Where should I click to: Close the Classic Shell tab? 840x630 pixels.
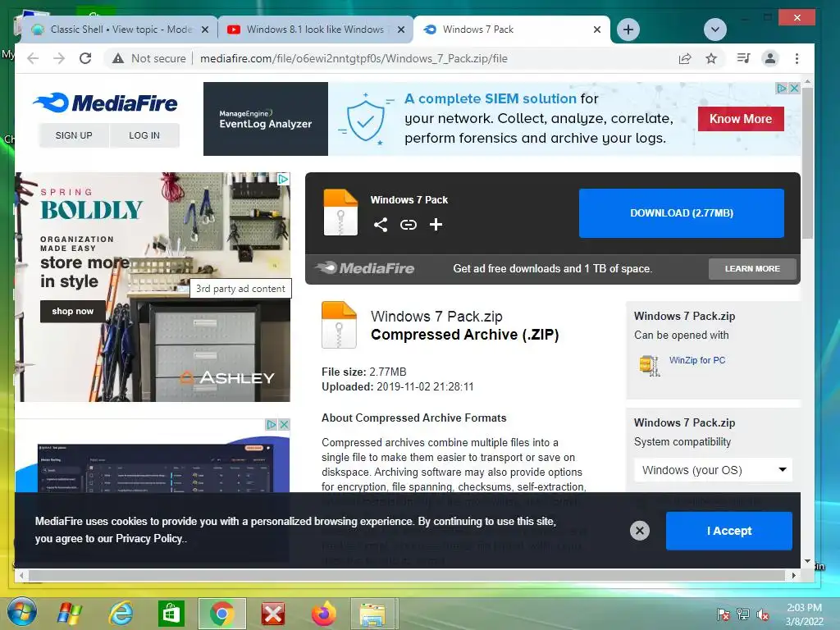point(204,30)
